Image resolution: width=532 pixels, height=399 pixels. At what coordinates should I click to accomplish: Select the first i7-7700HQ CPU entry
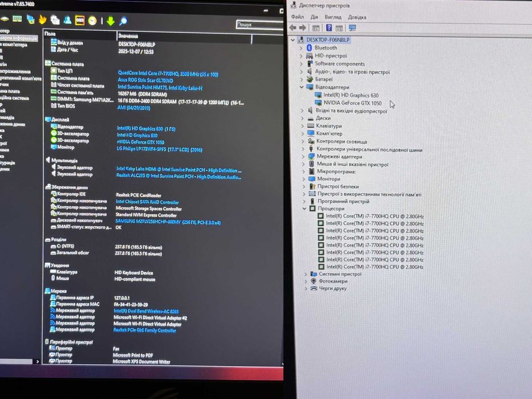(x=375, y=216)
